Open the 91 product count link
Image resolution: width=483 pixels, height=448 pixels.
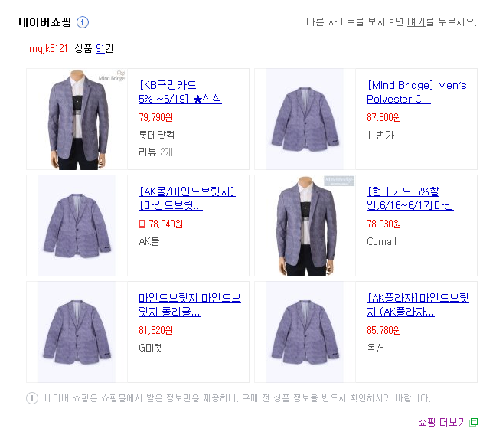coord(100,48)
